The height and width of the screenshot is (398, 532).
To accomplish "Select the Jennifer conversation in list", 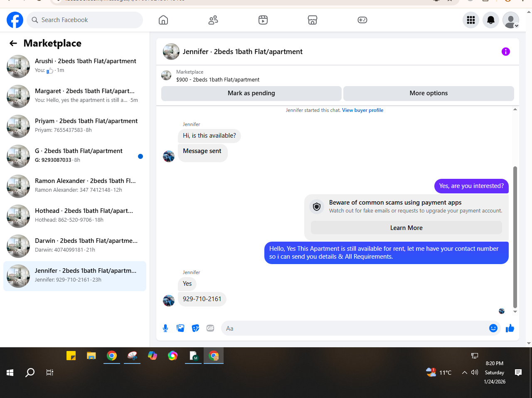I will 75,276.
